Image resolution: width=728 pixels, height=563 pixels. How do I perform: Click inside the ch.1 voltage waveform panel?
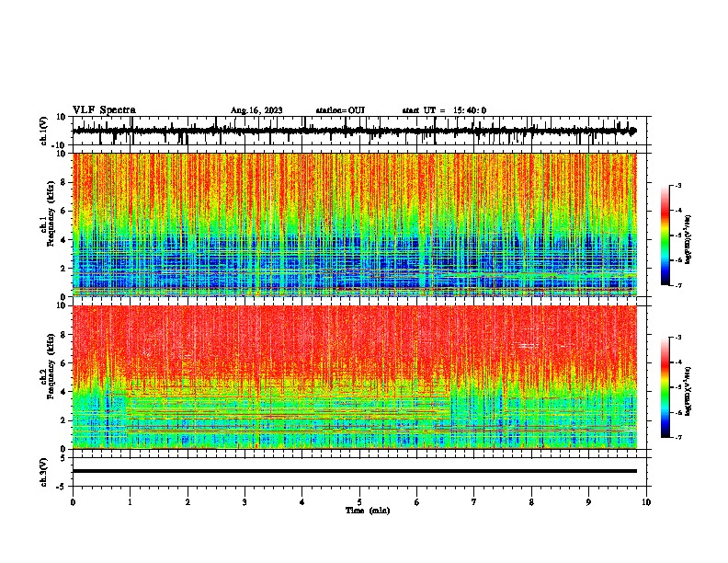(359, 131)
